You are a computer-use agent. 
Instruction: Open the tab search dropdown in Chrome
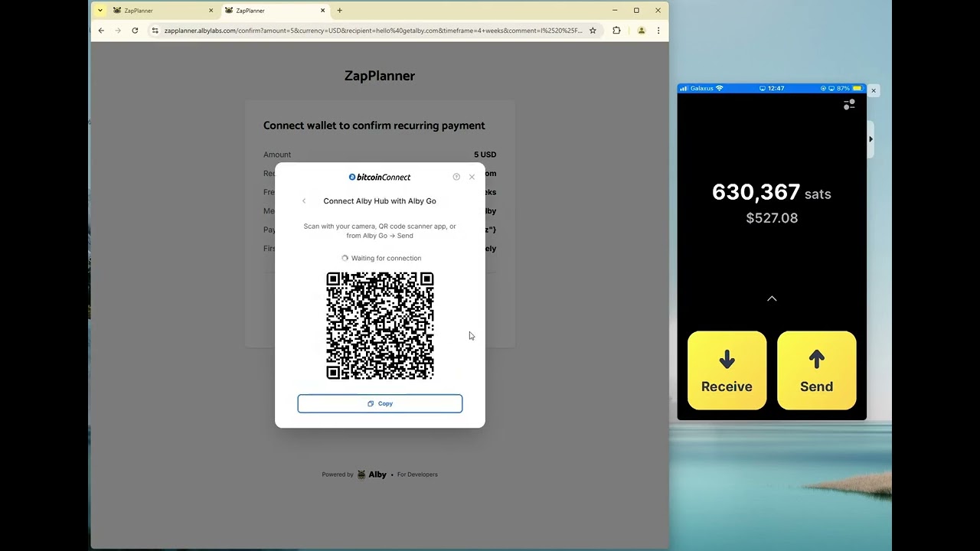pos(100,11)
